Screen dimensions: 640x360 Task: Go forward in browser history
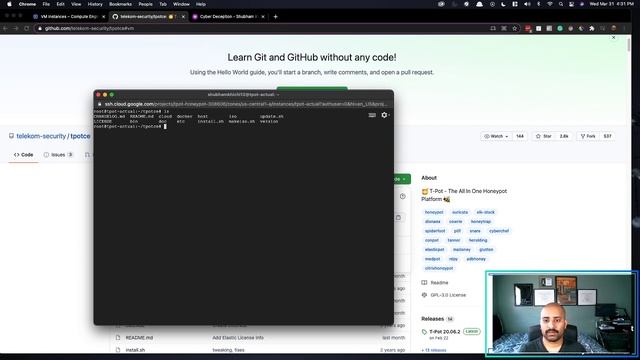(16, 28)
